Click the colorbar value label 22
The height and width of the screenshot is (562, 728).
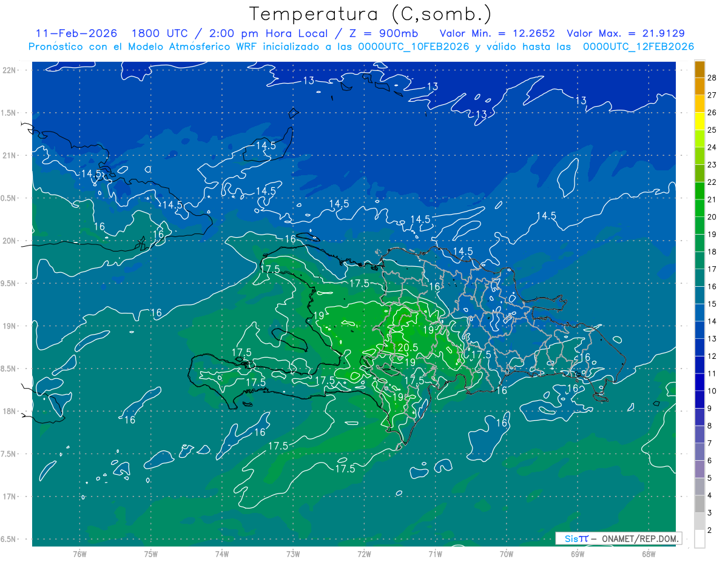point(712,182)
